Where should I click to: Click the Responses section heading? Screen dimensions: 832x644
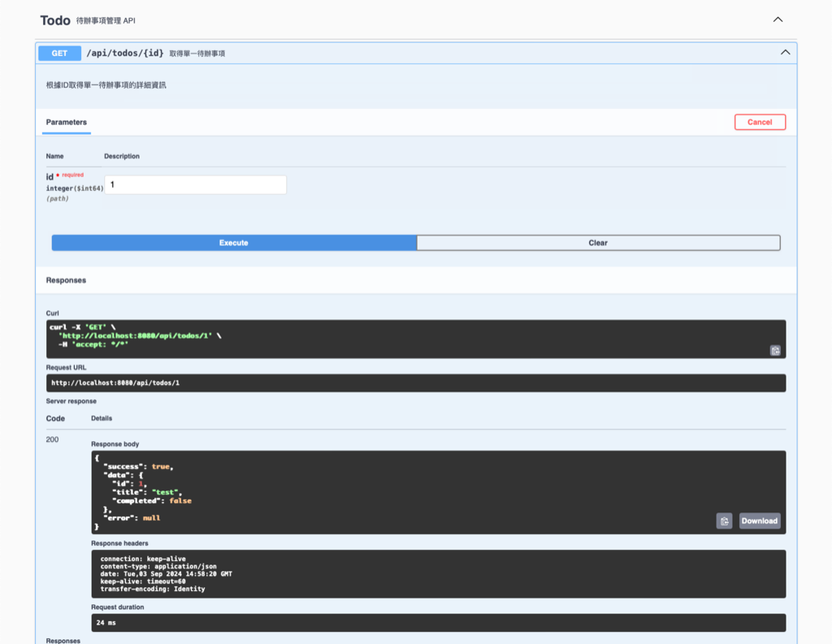66,280
